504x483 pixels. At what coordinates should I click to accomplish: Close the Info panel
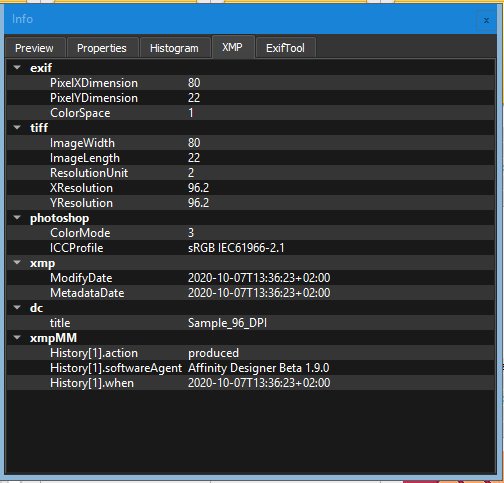[486, 20]
